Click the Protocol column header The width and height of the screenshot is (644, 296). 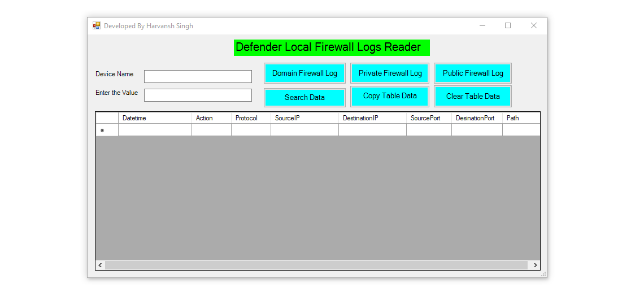pos(251,118)
